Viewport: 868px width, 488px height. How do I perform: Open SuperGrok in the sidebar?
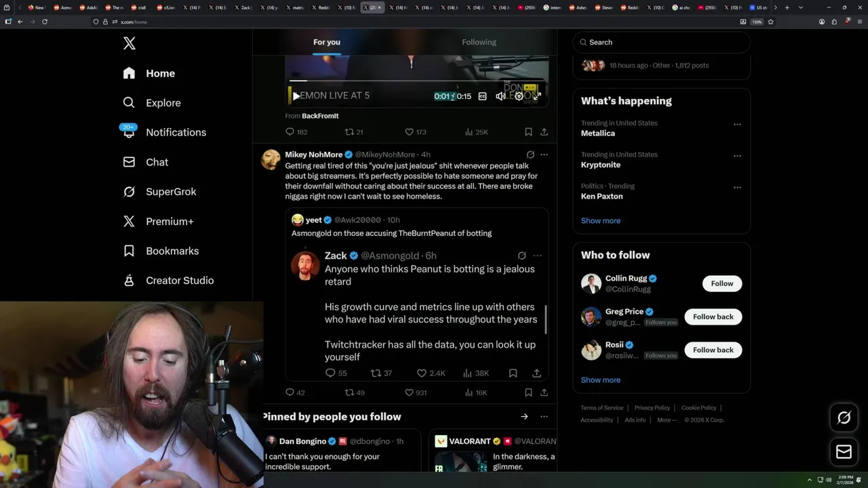coord(159,192)
